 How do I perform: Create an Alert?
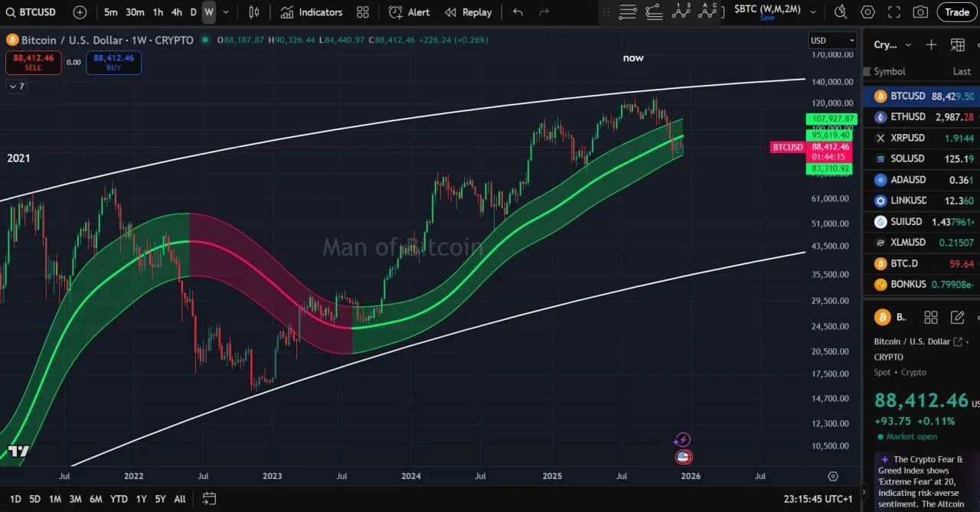410,12
